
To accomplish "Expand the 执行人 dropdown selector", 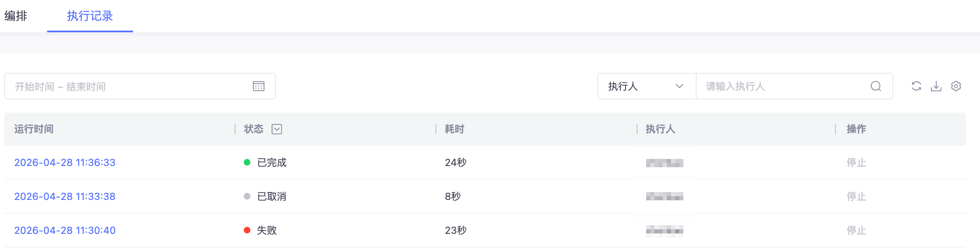I will pyautogui.click(x=647, y=86).
